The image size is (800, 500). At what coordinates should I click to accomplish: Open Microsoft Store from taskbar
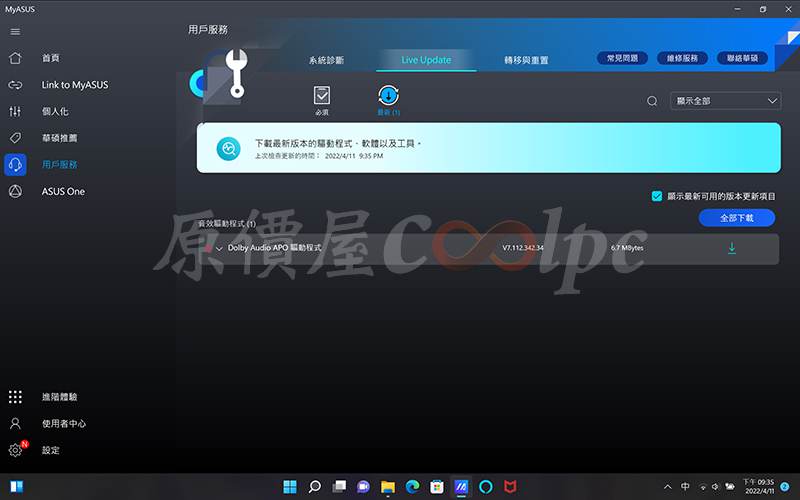[x=437, y=487]
